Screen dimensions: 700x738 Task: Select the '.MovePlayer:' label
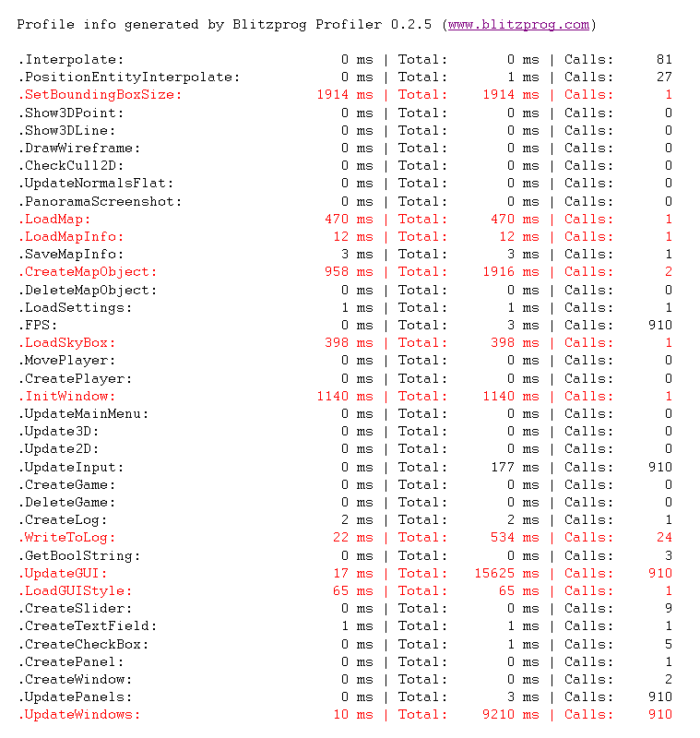coord(66,361)
